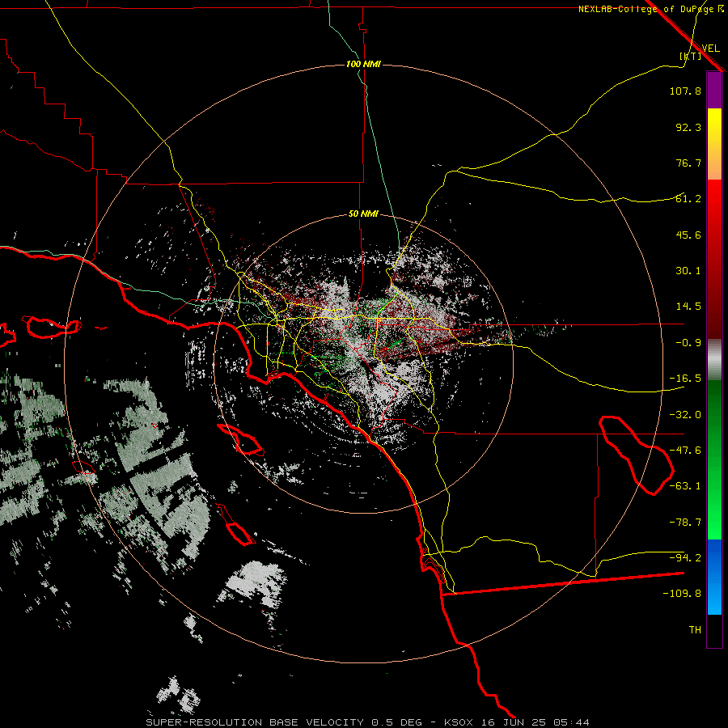Select the 61.2 velocity scale label

[x=688, y=199]
